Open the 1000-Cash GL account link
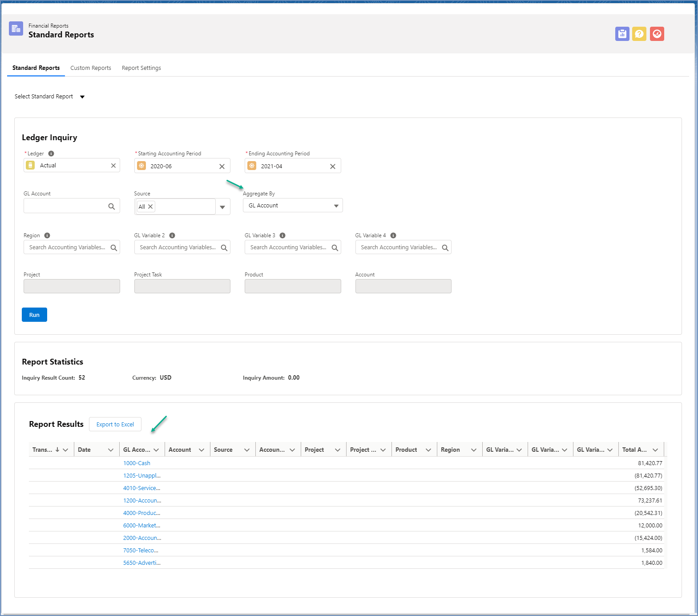 (137, 463)
